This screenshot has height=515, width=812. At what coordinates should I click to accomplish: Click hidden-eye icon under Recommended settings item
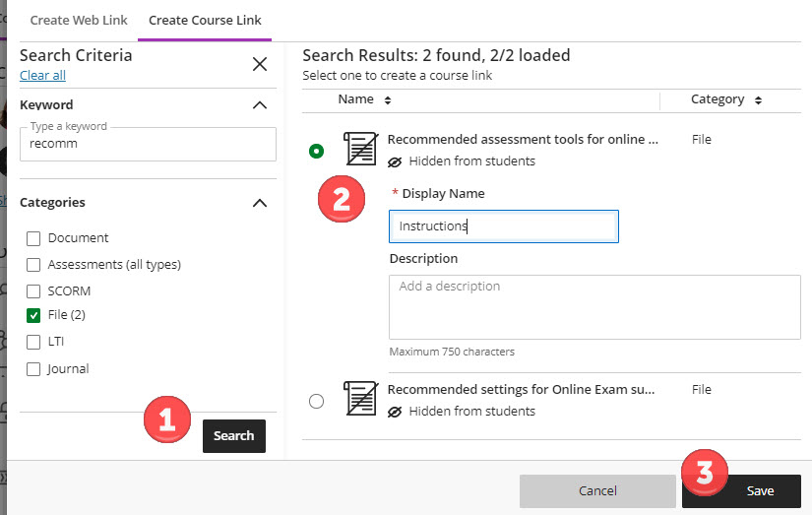point(395,412)
